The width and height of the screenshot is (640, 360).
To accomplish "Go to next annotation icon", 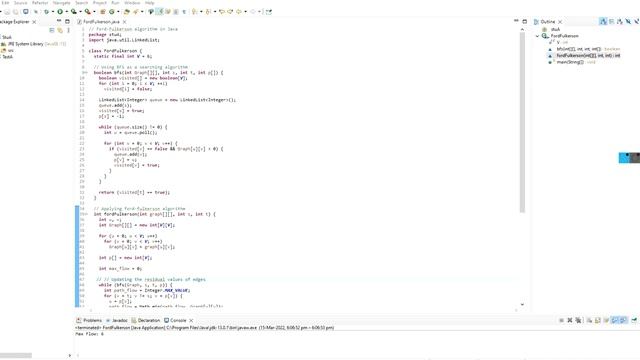I will click(195, 12).
